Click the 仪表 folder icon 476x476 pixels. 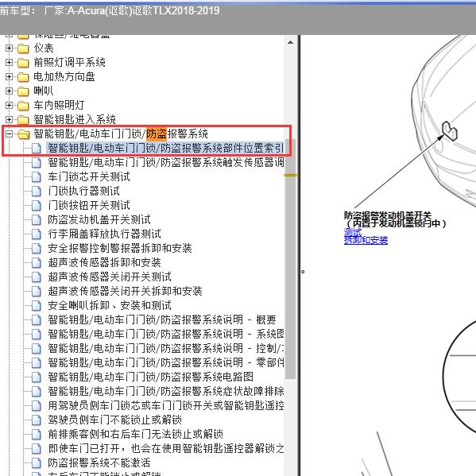(23, 48)
